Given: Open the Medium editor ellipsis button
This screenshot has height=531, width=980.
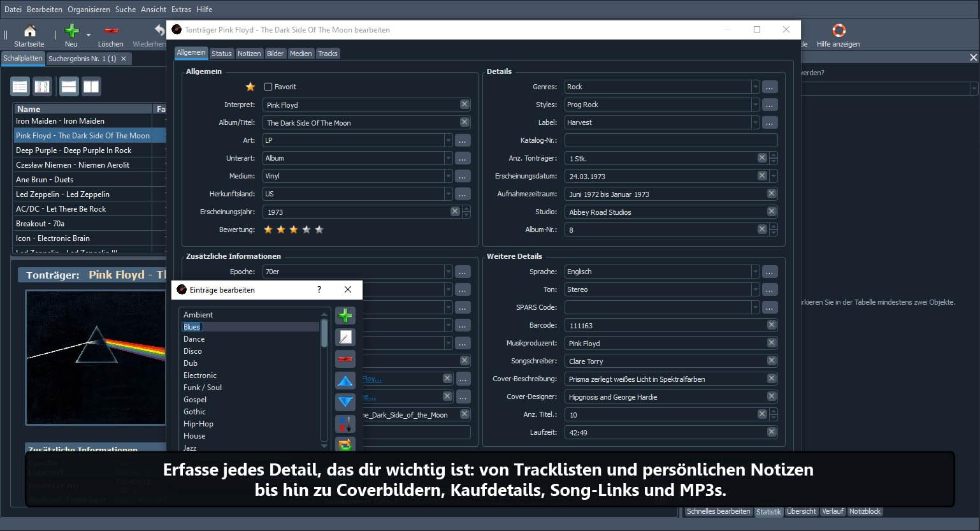Looking at the screenshot, I should (x=463, y=176).
